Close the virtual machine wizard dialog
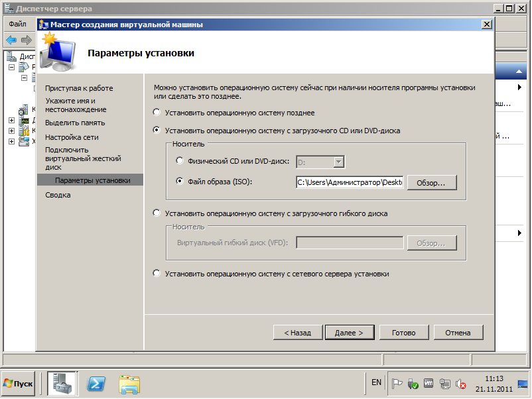532x399 pixels. click(x=487, y=24)
